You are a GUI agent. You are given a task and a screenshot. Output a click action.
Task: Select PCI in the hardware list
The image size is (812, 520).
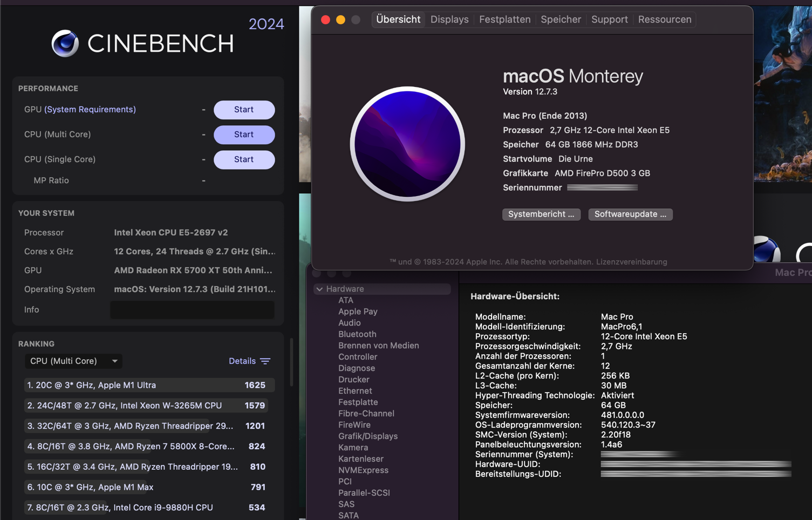(x=345, y=482)
